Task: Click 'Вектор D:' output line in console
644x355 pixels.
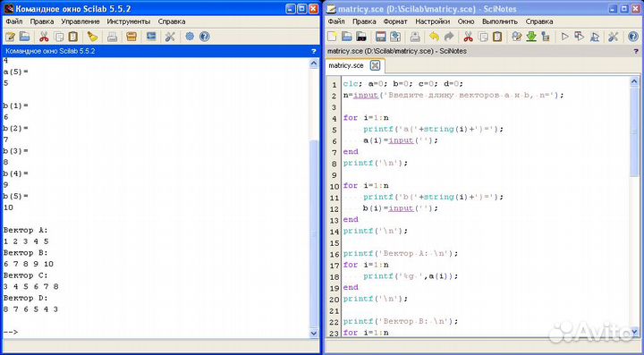Action: pos(25,298)
